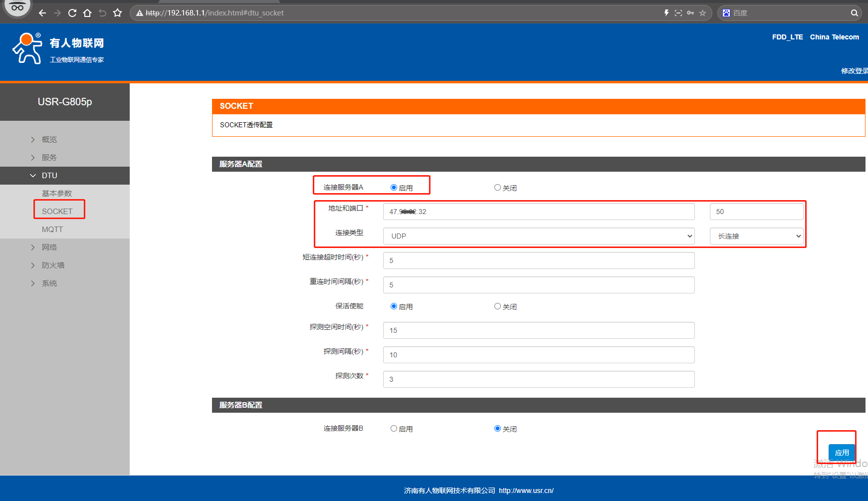This screenshot has width=868, height=501.
Task: Open the UDP connection type dropdown
Action: coord(539,236)
